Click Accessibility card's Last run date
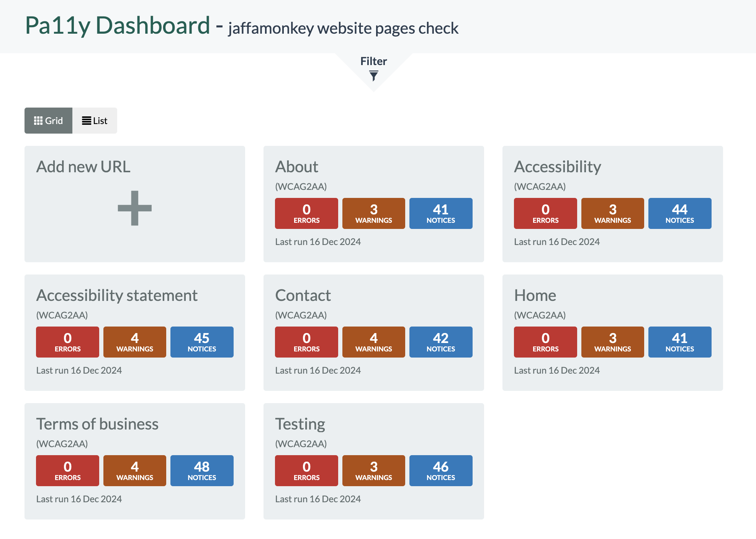 tap(557, 242)
